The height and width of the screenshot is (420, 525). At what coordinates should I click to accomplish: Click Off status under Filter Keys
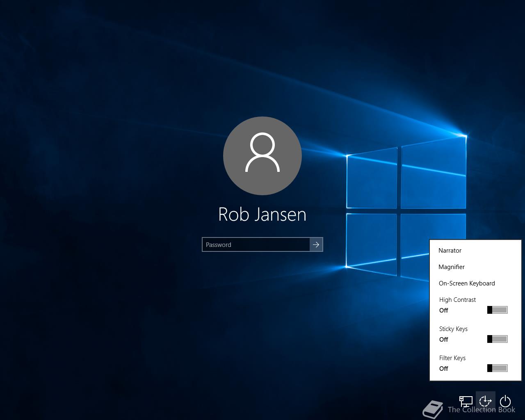pos(443,369)
